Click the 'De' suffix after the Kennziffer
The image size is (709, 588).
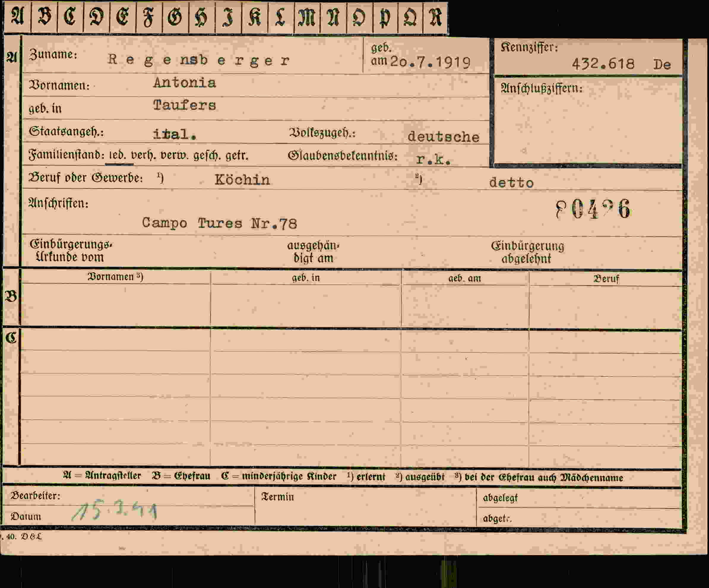pos(662,64)
